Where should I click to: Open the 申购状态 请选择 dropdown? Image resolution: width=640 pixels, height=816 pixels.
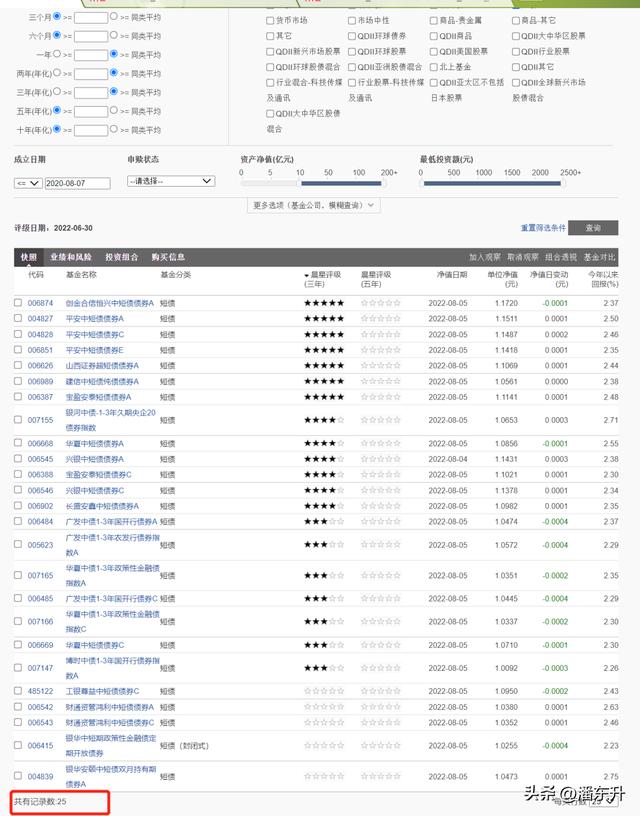[171, 181]
